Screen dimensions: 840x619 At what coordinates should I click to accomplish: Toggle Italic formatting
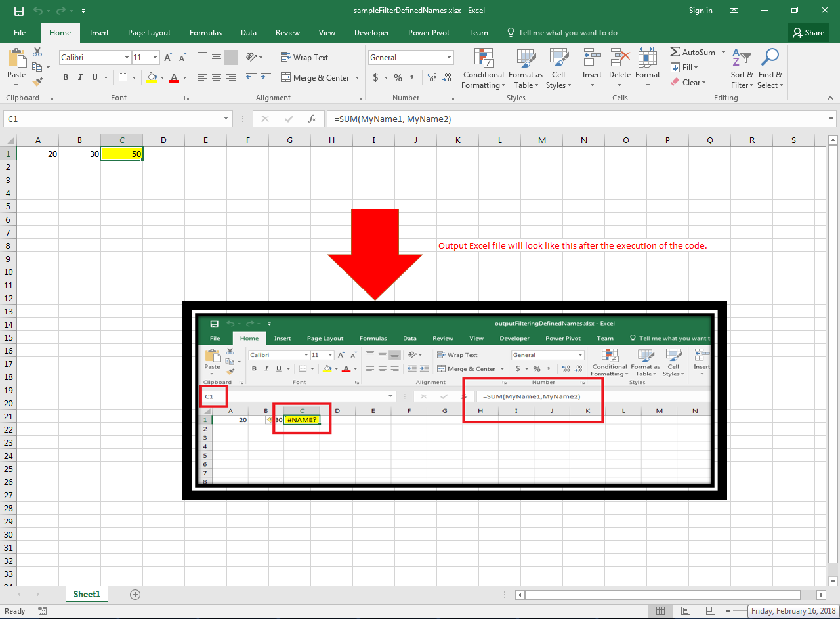point(80,77)
